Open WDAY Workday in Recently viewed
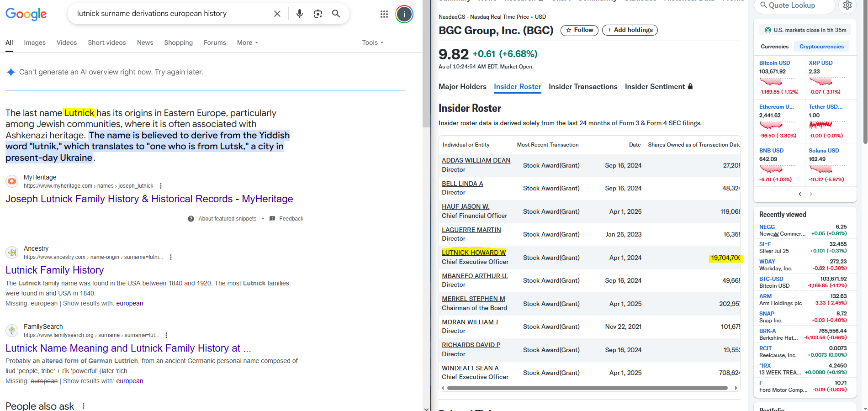The height and width of the screenshot is (411, 868). coord(767,262)
